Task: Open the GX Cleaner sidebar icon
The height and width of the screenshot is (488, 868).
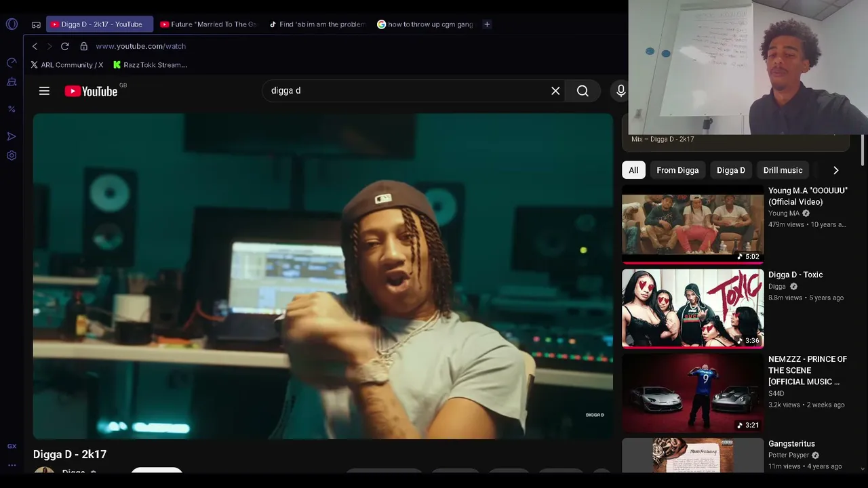Action: (x=12, y=82)
